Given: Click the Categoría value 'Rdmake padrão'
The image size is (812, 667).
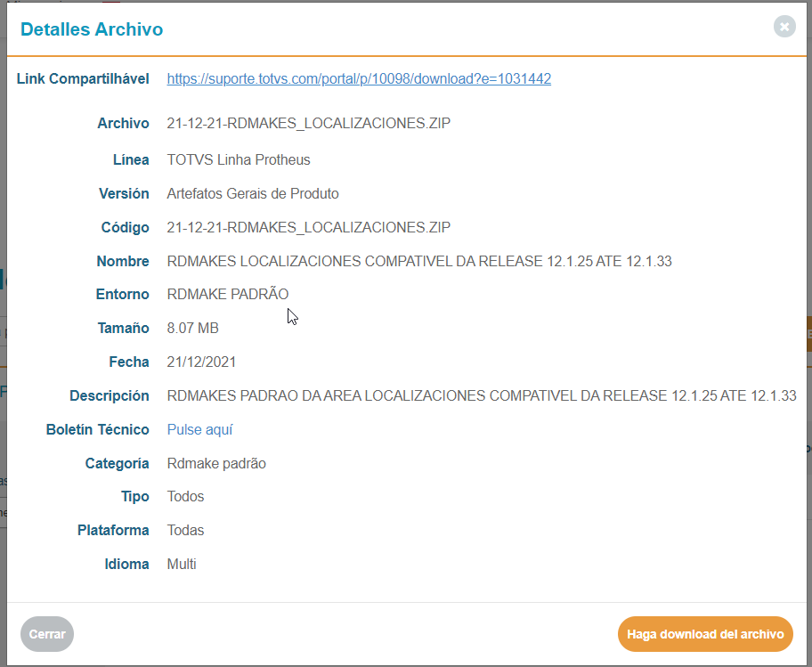Looking at the screenshot, I should pos(216,463).
